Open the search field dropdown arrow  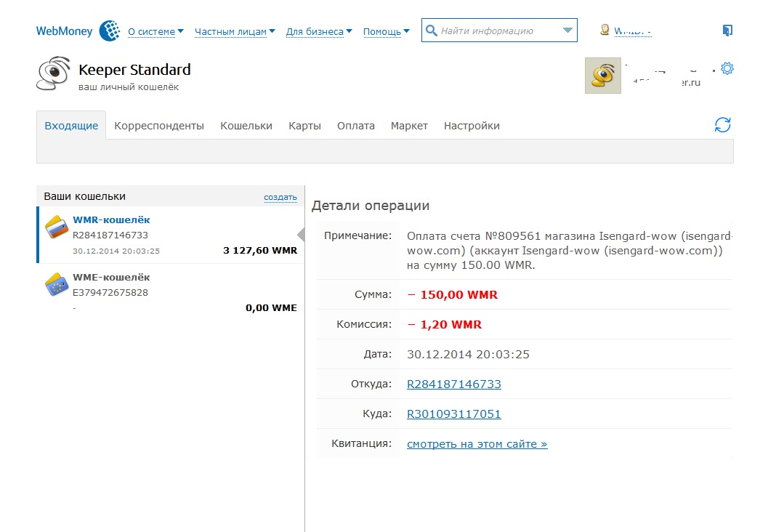[567, 30]
